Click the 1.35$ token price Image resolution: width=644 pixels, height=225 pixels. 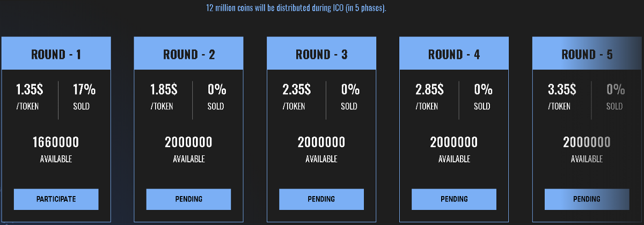30,89
